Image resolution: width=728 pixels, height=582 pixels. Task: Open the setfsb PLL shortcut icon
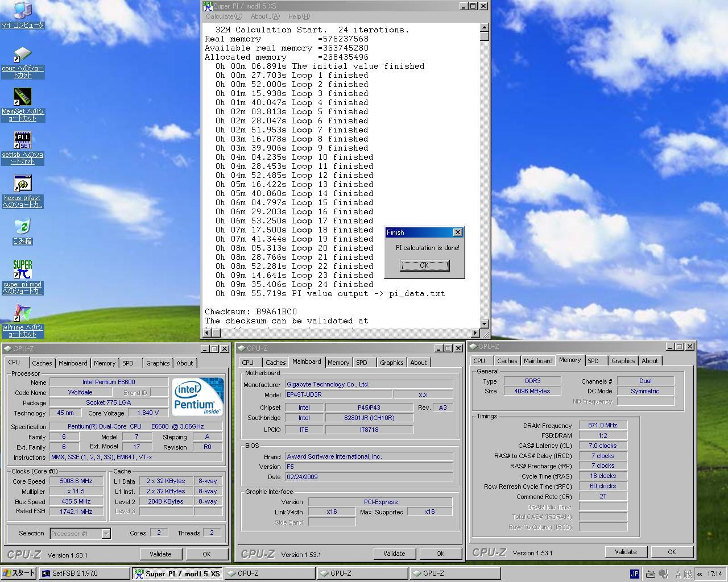point(22,140)
